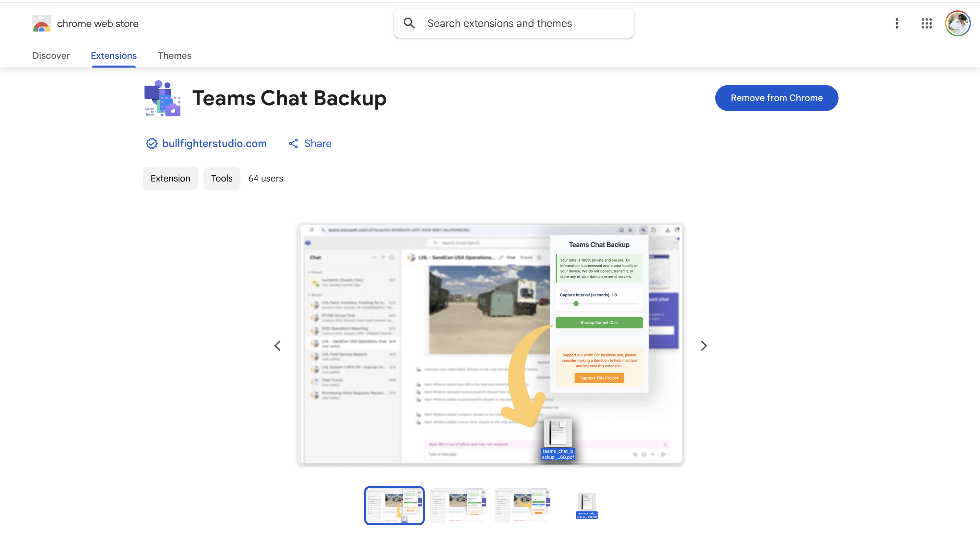
Task: Click the search magnifier icon
Action: point(409,23)
